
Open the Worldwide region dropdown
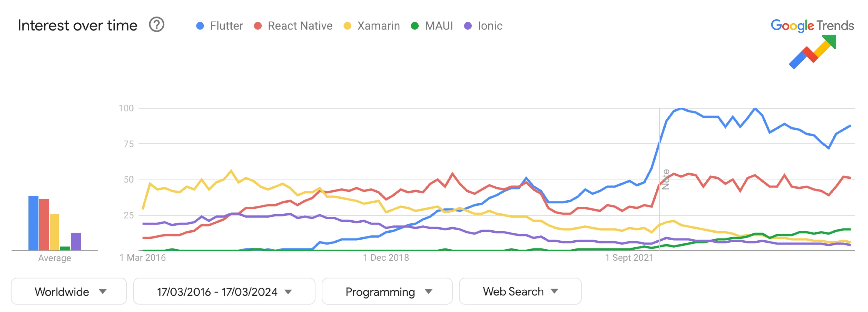click(69, 291)
